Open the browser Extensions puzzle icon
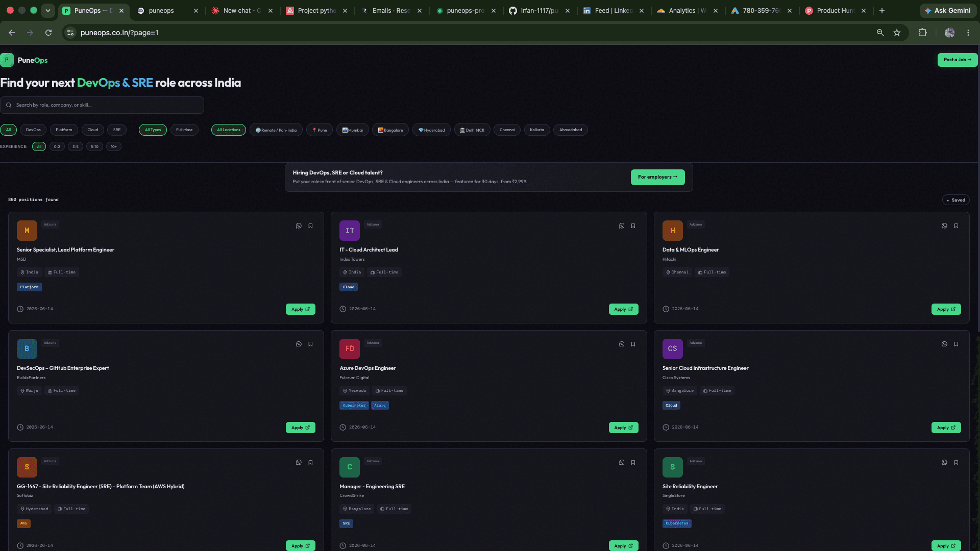This screenshot has height=551, width=980. [x=922, y=33]
